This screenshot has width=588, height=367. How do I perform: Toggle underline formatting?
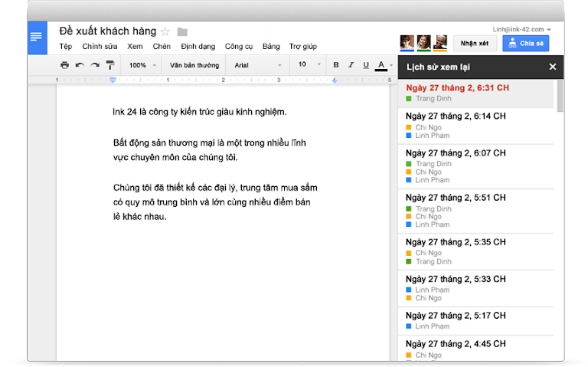coord(365,65)
